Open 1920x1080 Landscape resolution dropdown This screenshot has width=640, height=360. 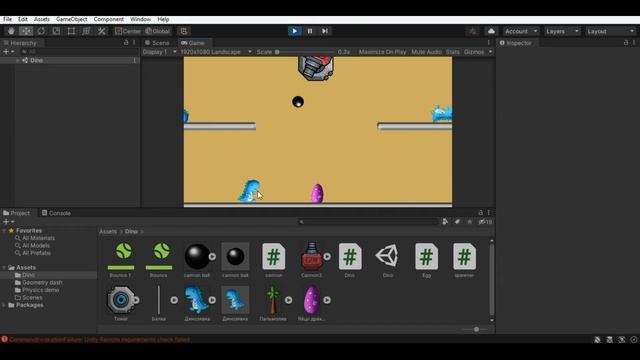216,52
